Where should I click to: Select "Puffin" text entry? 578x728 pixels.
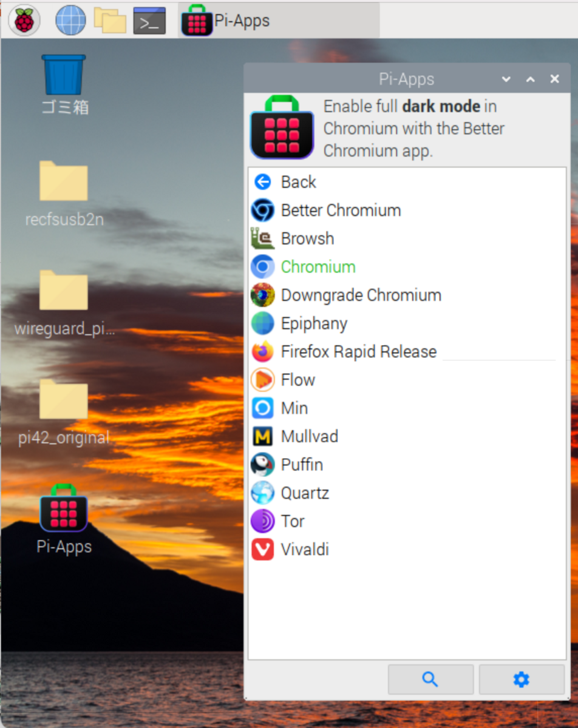302,465
